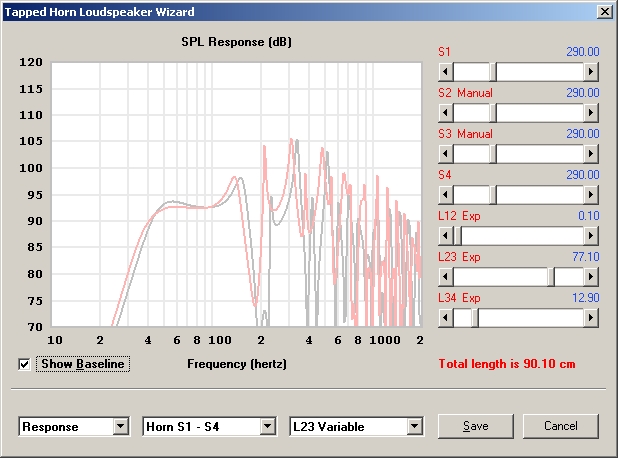This screenshot has width=618, height=458.
Task: Save the wizard settings
Action: click(x=476, y=426)
